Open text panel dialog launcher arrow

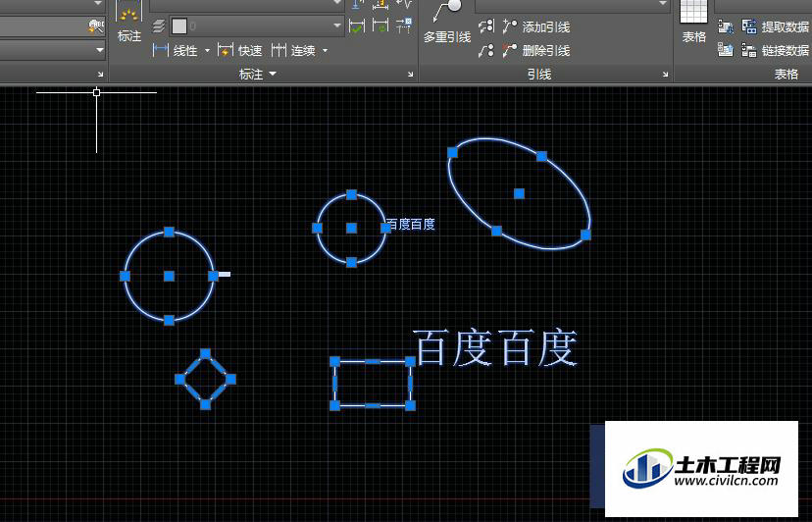click(x=100, y=75)
